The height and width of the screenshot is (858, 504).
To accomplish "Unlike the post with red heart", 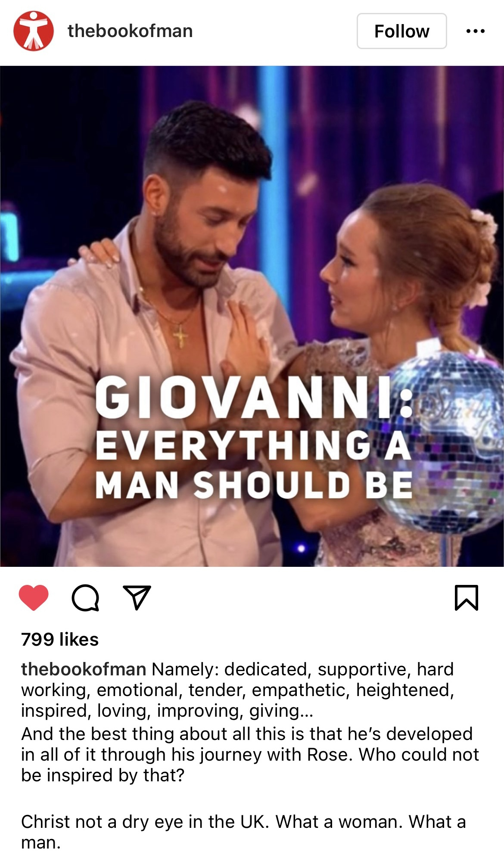I will (x=34, y=598).
